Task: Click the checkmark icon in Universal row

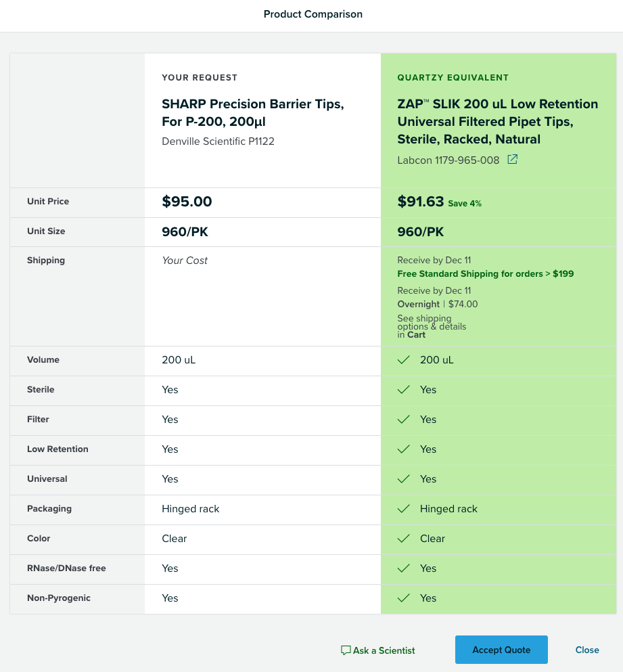Action: pyautogui.click(x=404, y=478)
